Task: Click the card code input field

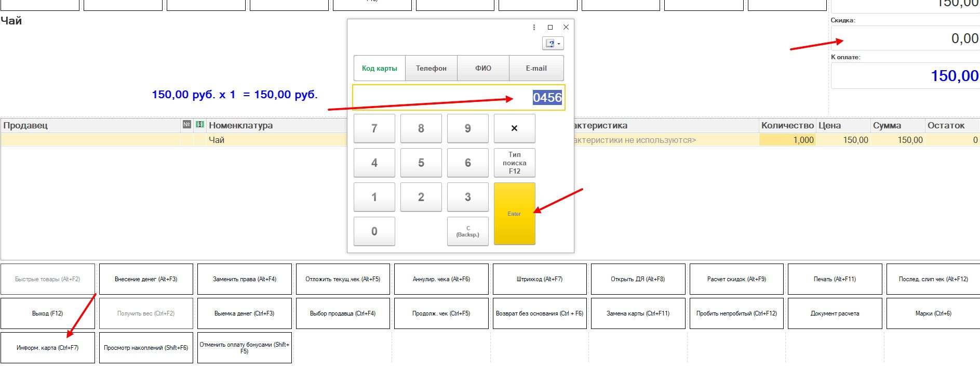Action: pos(441,98)
